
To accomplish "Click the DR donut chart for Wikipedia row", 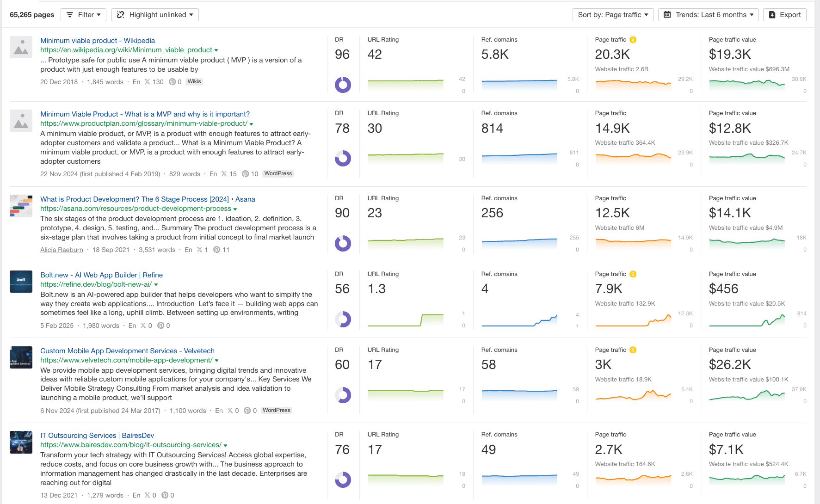I will click(x=343, y=85).
